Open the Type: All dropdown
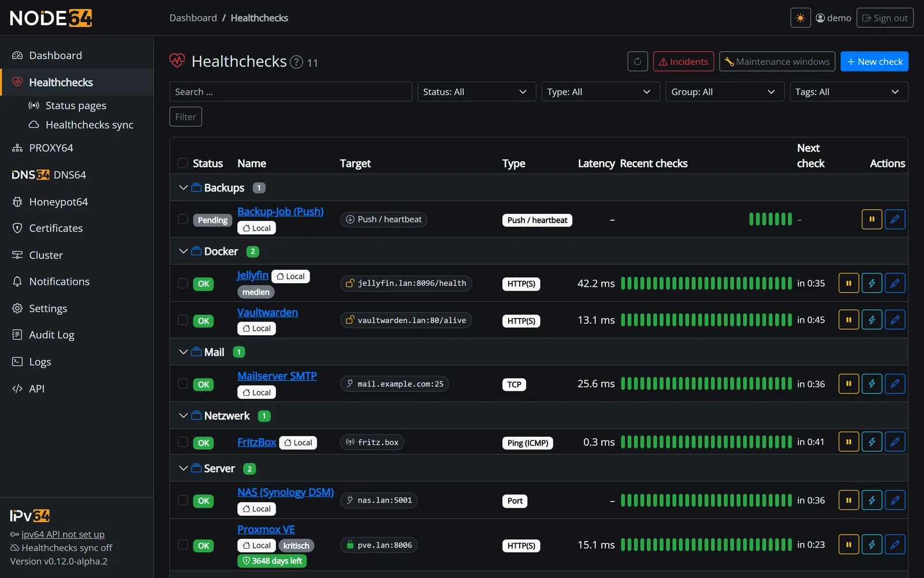Viewport: 924px width, 578px height. point(601,92)
